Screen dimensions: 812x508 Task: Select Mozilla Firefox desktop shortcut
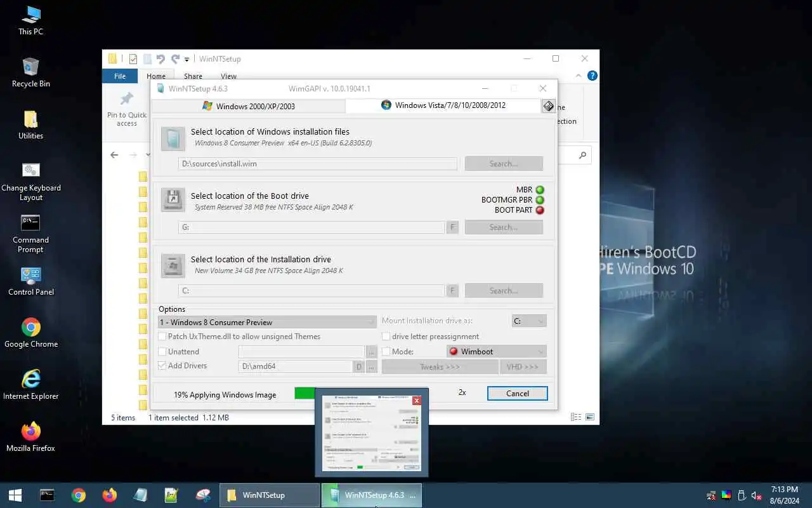click(x=30, y=438)
